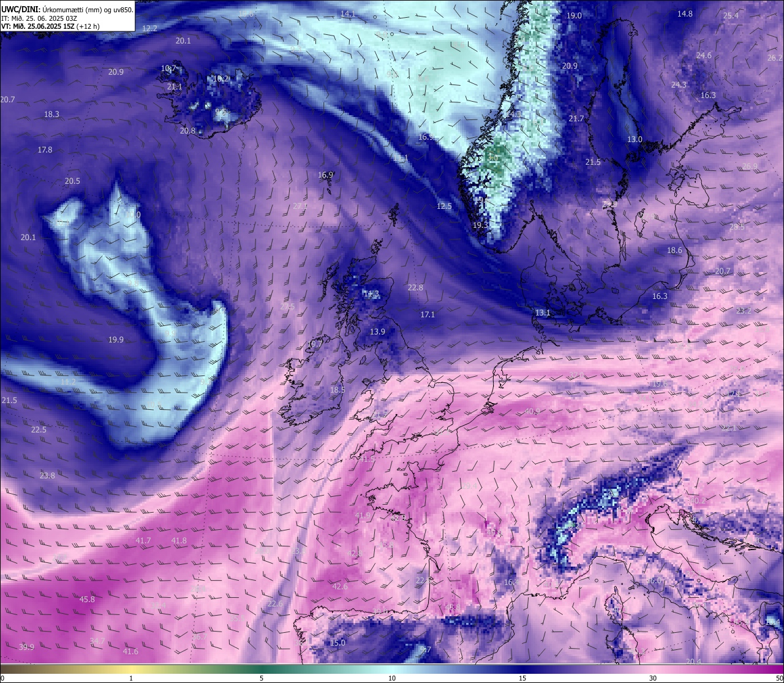Click the 41.6 value label

[x=130, y=651]
